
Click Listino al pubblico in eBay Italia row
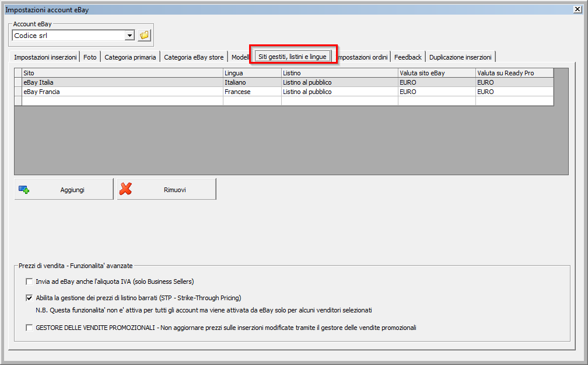click(x=339, y=82)
